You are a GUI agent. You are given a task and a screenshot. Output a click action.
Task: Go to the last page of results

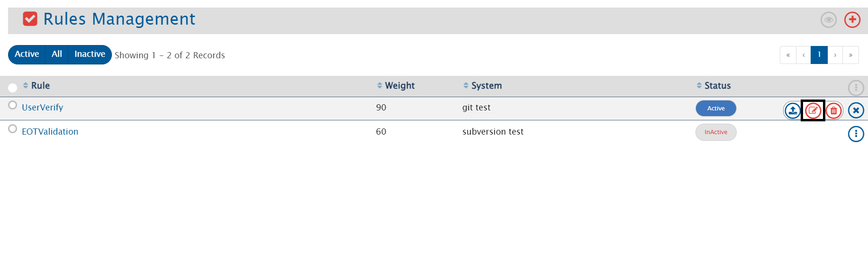click(850, 55)
